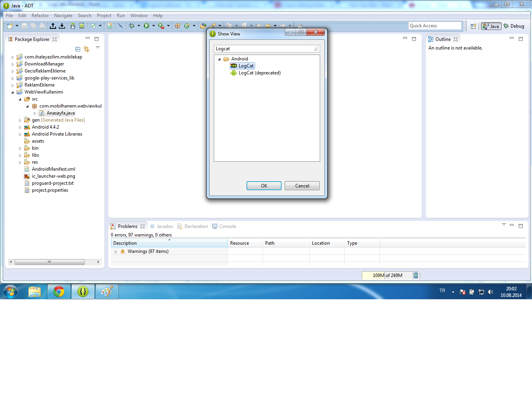Open the Open Perspective icon
Image resolution: width=532 pixels, height=399 pixels.
tap(473, 26)
